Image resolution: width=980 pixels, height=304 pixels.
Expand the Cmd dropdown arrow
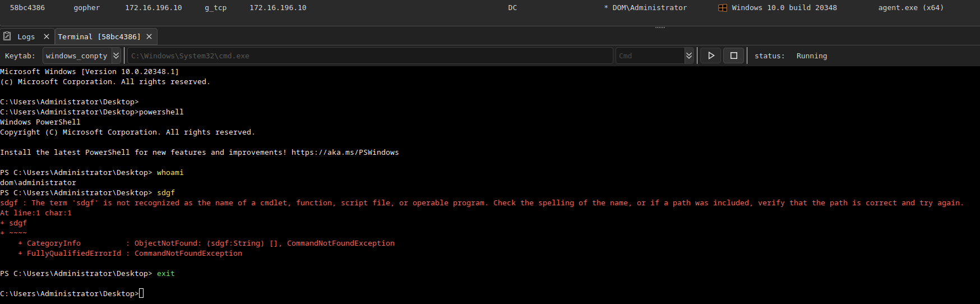coord(689,56)
